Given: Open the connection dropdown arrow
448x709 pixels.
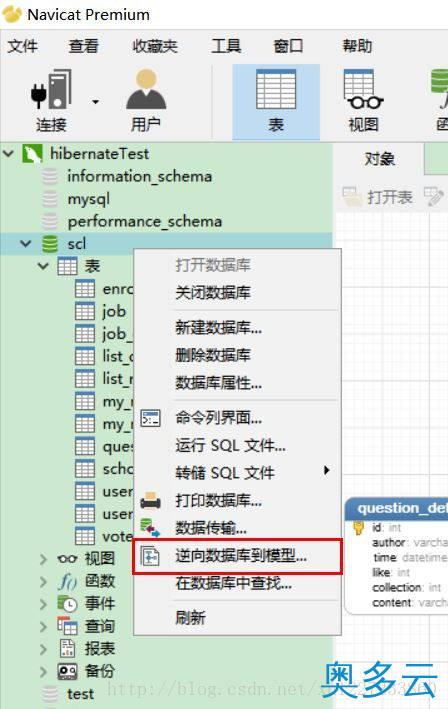Looking at the screenshot, I should (x=95, y=102).
